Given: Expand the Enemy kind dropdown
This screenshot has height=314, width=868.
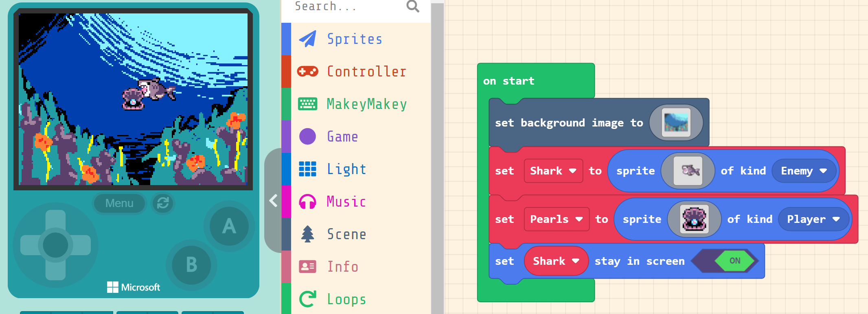Looking at the screenshot, I should 803,171.
